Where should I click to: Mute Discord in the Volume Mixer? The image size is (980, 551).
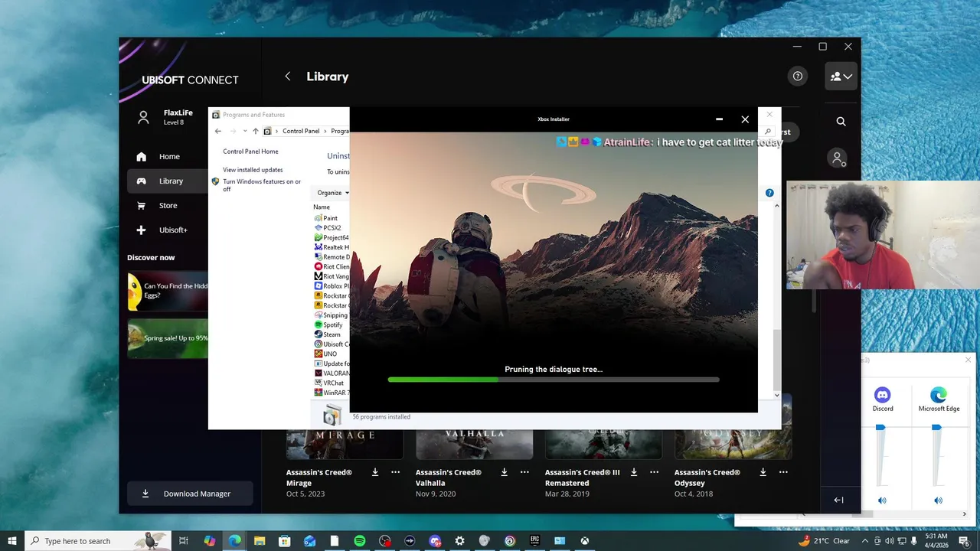point(882,500)
